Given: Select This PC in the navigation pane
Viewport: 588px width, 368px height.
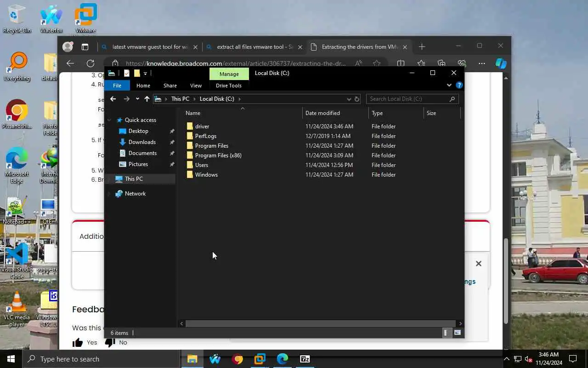Looking at the screenshot, I should [x=134, y=179].
